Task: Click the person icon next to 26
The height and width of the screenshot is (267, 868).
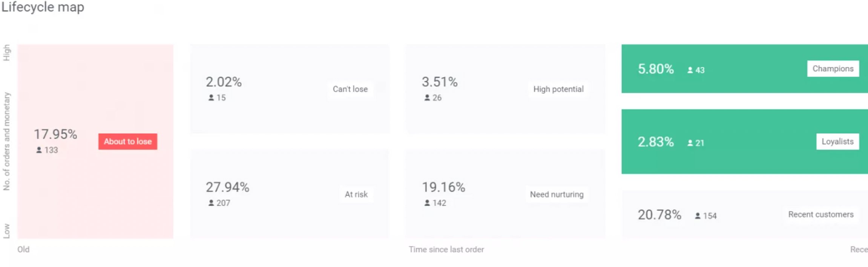Action: [x=427, y=98]
